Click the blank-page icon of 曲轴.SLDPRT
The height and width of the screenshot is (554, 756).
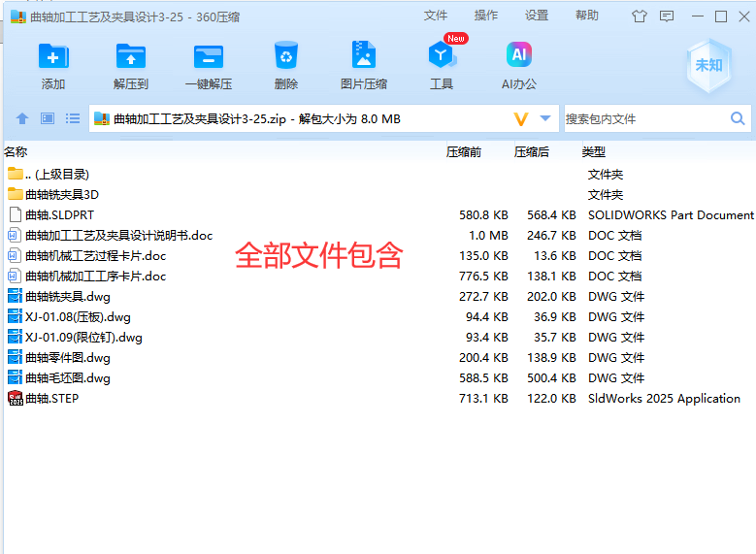16,214
